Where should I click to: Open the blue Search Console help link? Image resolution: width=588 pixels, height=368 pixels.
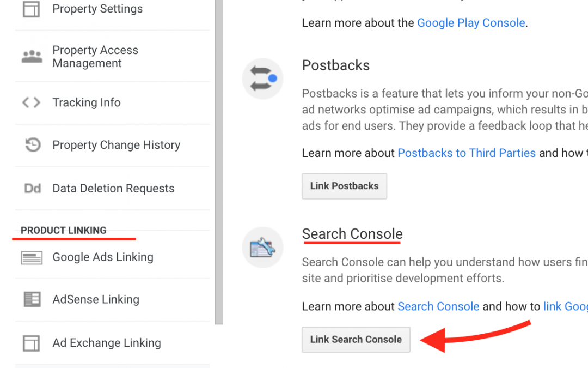[x=438, y=307]
